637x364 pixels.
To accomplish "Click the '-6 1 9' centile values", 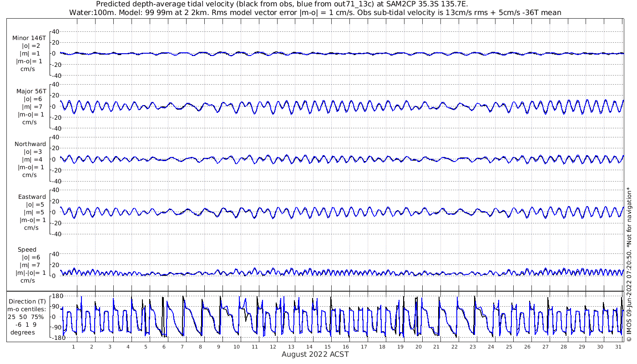I will [25, 324].
